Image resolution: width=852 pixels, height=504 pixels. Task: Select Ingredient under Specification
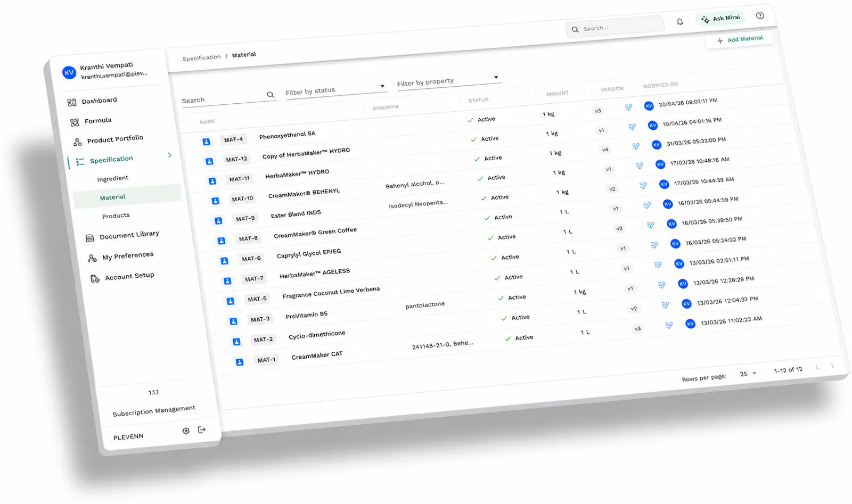tap(112, 178)
